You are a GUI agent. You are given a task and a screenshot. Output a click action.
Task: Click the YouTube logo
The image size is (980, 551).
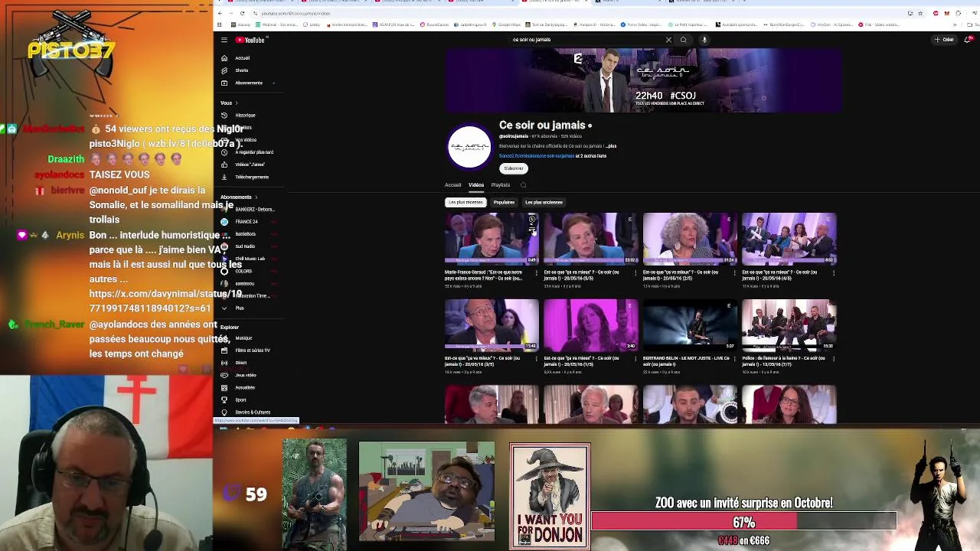click(x=250, y=40)
